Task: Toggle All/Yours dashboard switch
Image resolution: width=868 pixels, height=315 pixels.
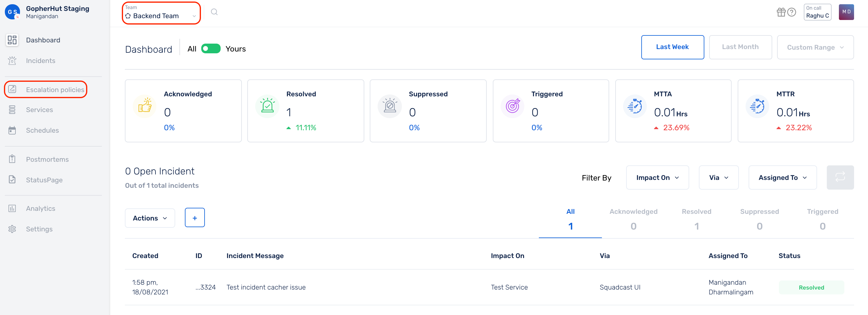Action: [x=211, y=48]
